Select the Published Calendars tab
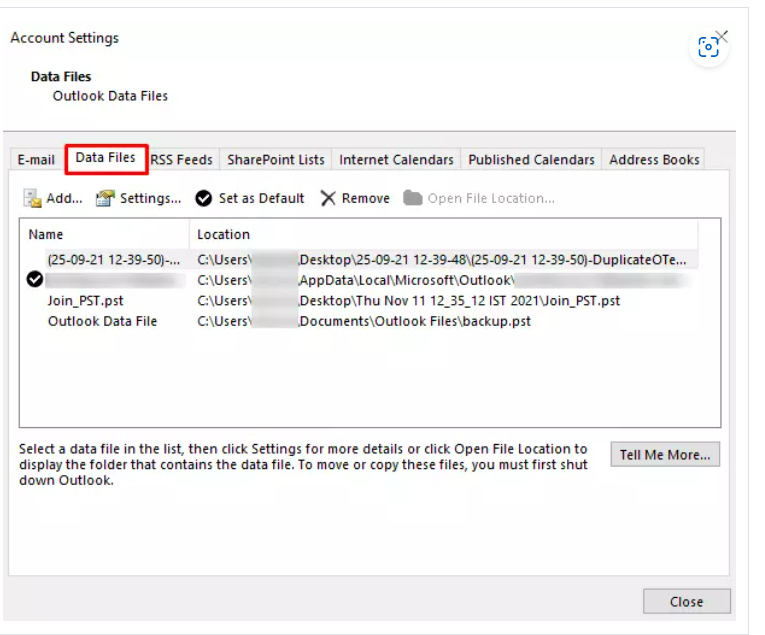Image resolution: width=765 pixels, height=635 pixels. click(531, 159)
